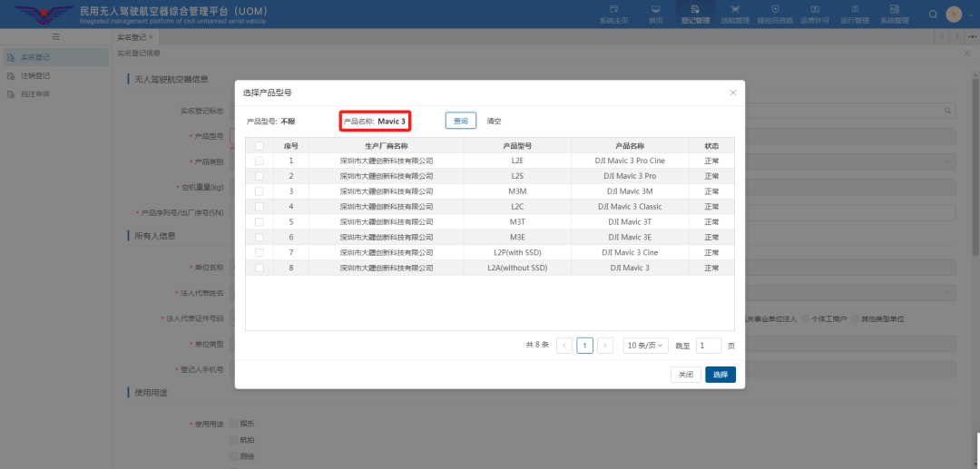
Task: Tick the 娱乐 usage checkbox
Action: coord(234,424)
